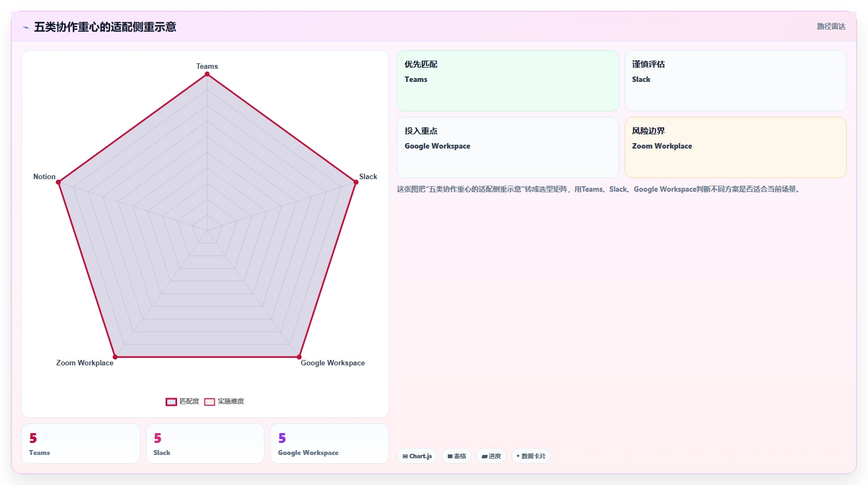Image resolution: width=868 pixels, height=485 pixels.
Task: Click the 表格 tag chip
Action: coord(457,456)
